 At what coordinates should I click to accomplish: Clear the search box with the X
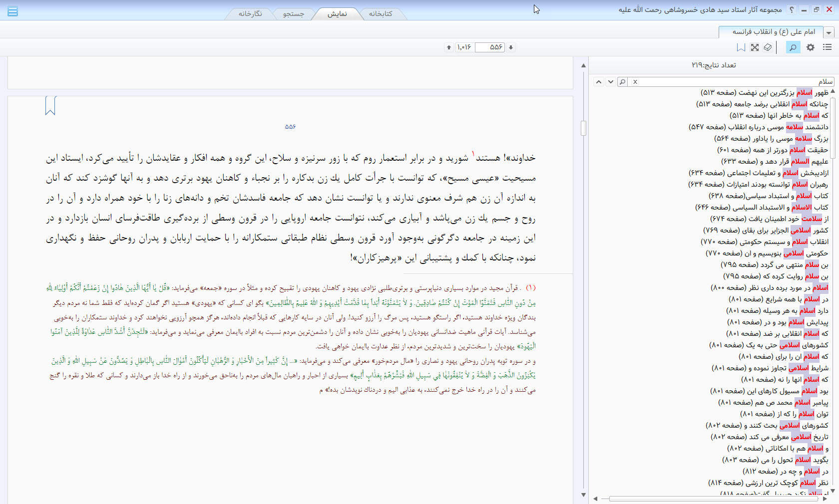[x=635, y=82]
